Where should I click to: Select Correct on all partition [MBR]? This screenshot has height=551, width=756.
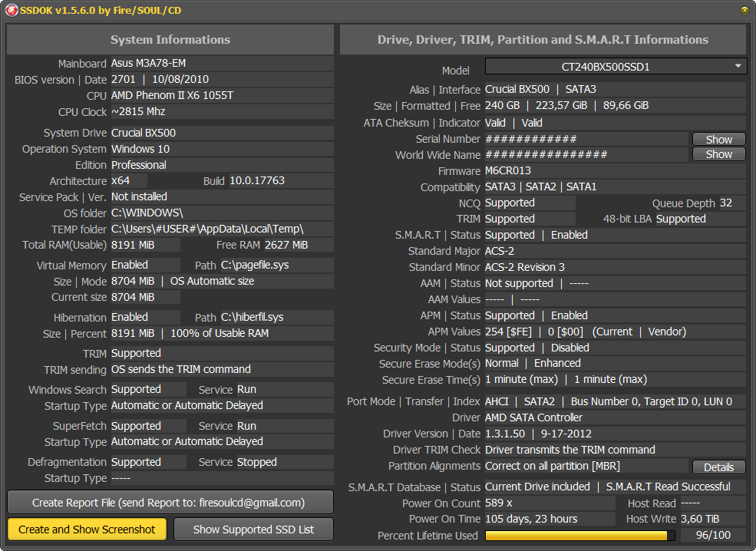pyautogui.click(x=587, y=466)
